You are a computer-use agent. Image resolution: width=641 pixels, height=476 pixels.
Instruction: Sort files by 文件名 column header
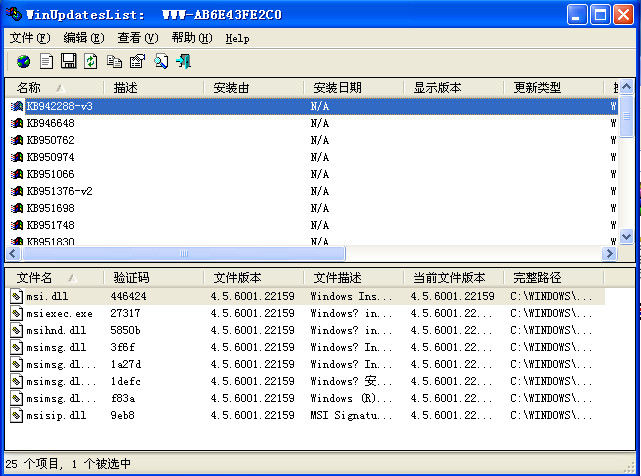(x=54, y=278)
